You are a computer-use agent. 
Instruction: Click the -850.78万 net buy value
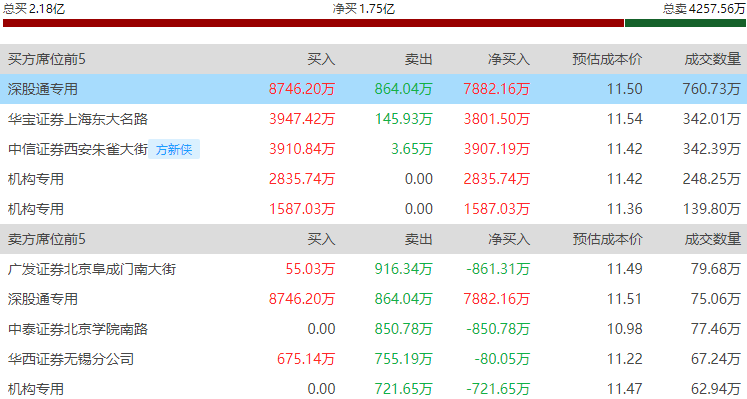click(498, 329)
